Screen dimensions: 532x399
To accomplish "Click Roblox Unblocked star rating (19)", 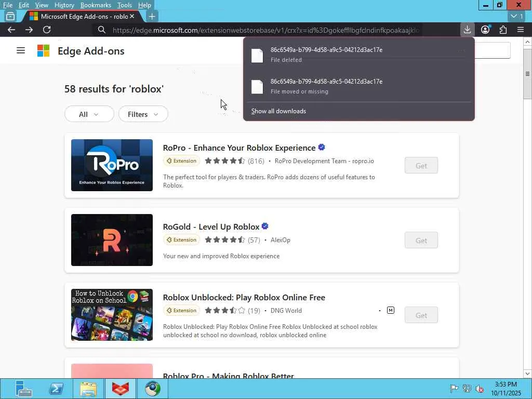I will coord(232,311).
